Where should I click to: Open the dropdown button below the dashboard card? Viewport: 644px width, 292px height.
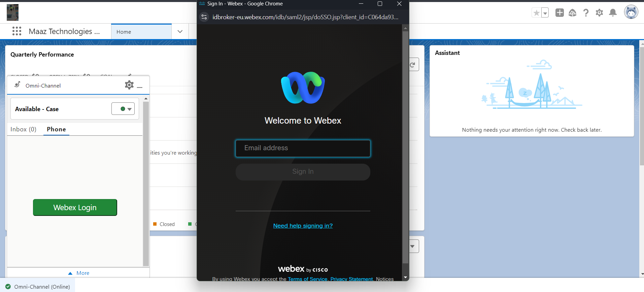[413, 246]
